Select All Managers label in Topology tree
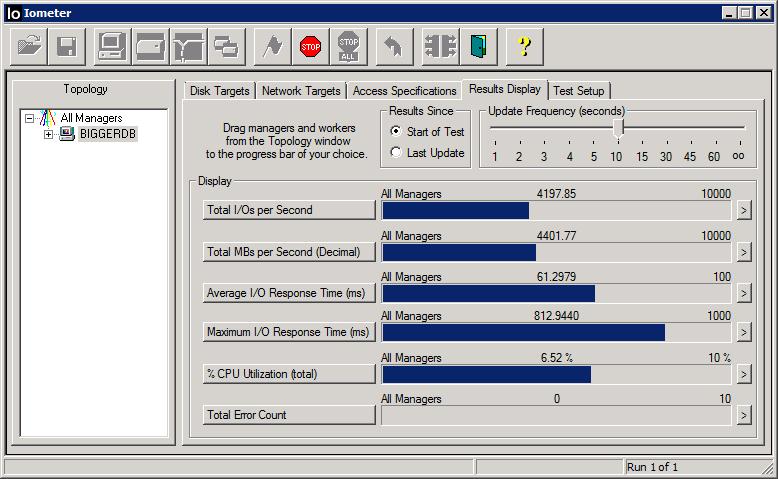778x479 pixels. pos(91,118)
